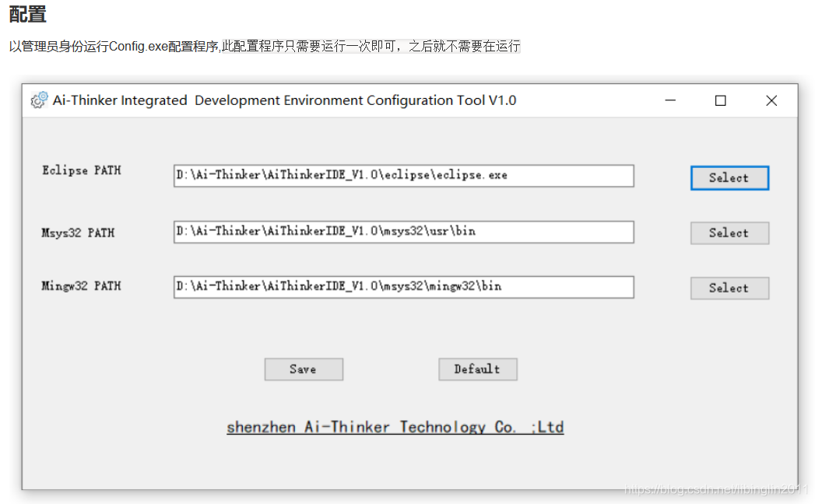
Task: Click the Msys32 PATH label
Action: coord(78,233)
